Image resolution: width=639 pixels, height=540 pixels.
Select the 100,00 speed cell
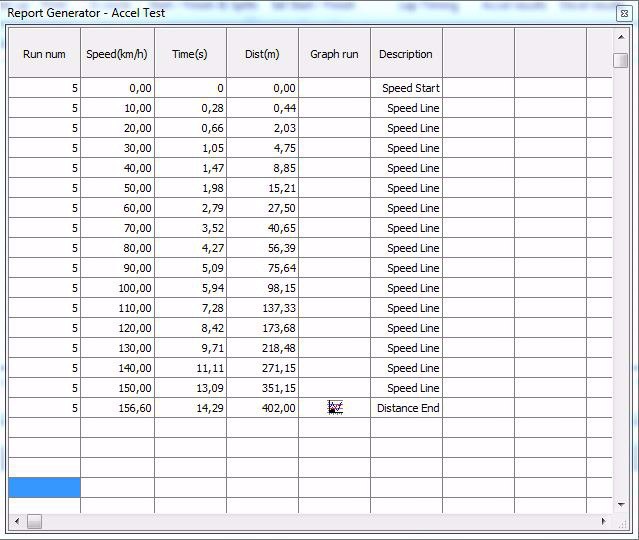coord(117,288)
